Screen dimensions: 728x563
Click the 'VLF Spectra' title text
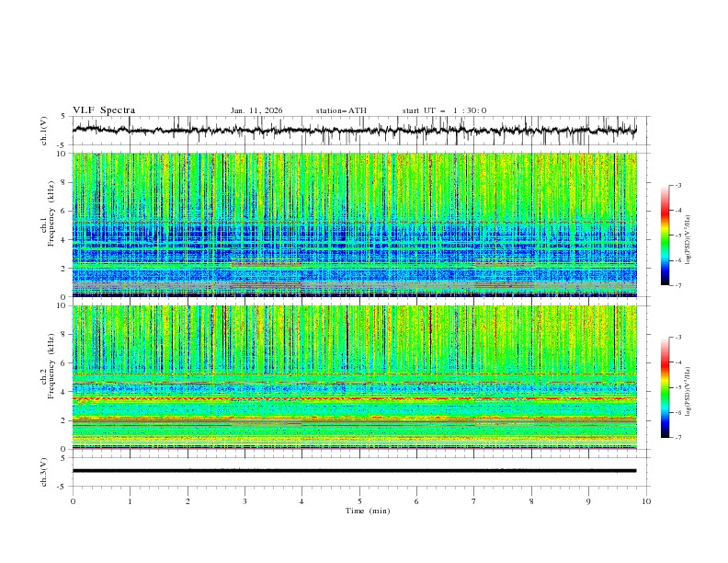[x=104, y=110]
